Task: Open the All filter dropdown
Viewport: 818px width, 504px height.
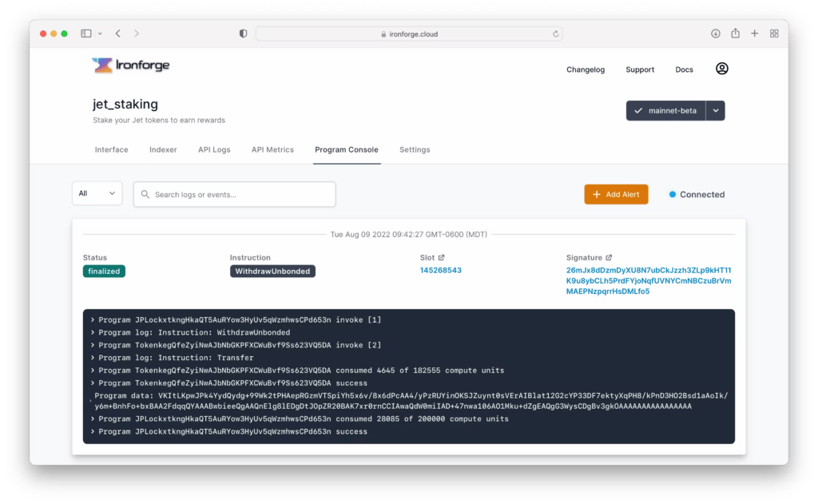Action: coord(97,193)
